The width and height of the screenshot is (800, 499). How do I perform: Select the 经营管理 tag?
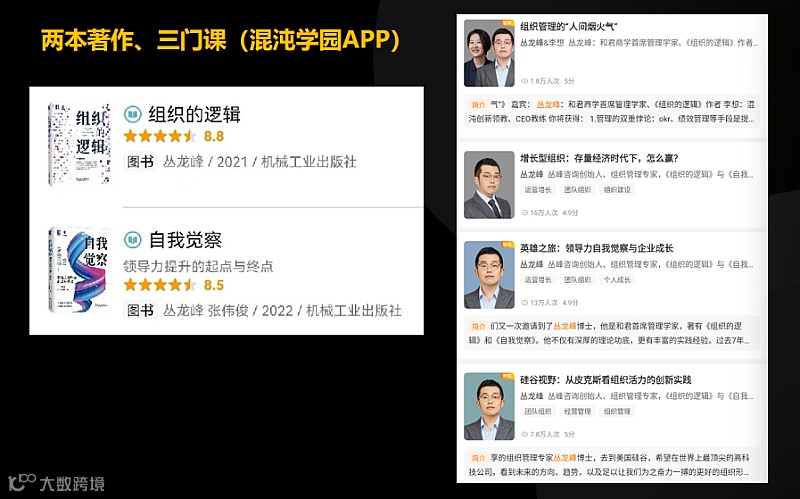click(x=578, y=411)
